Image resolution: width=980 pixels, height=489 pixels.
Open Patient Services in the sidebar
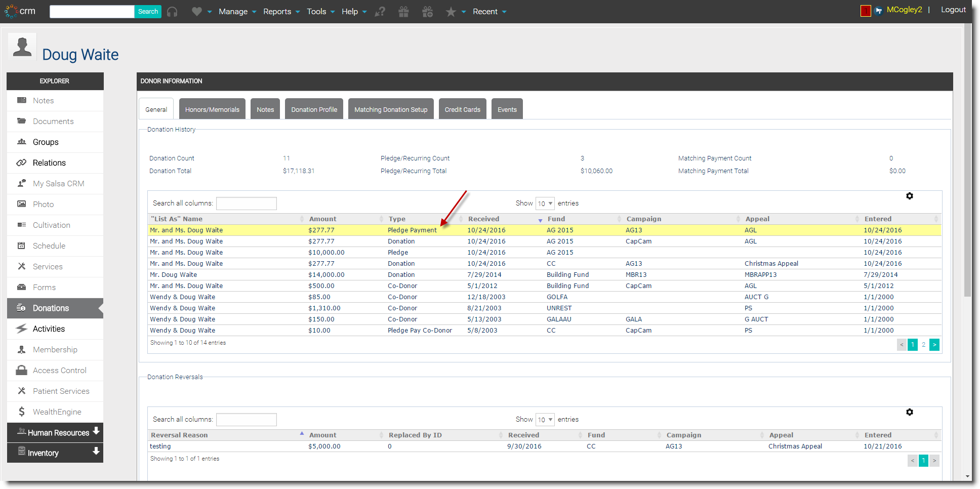click(55, 391)
